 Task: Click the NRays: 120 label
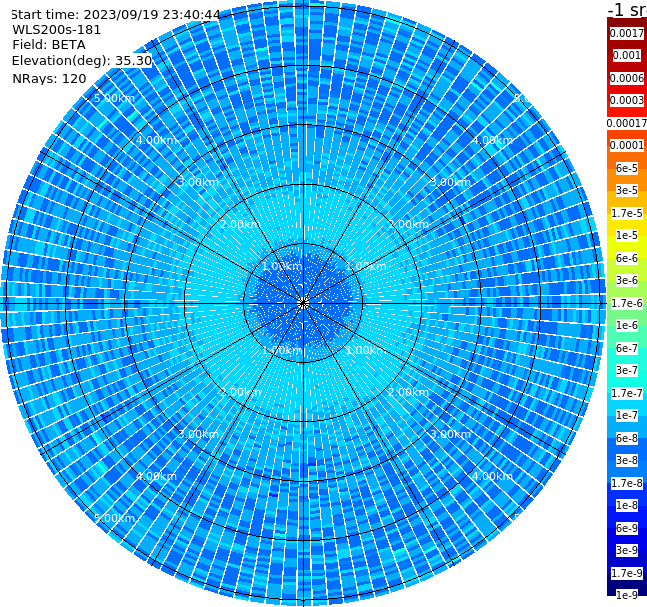[x=49, y=78]
